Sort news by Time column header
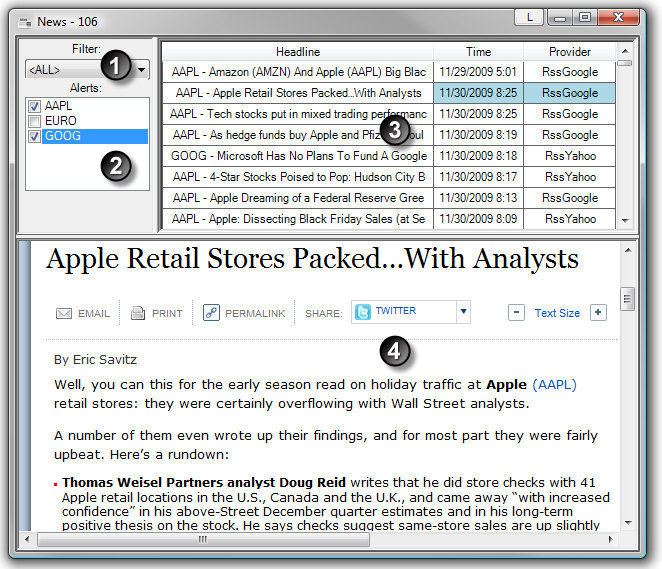 (x=478, y=52)
